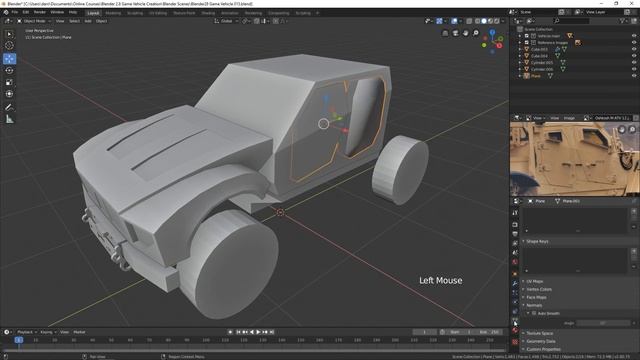640x360 pixels.
Task: Open the Material properties tab
Action: pos(515,331)
